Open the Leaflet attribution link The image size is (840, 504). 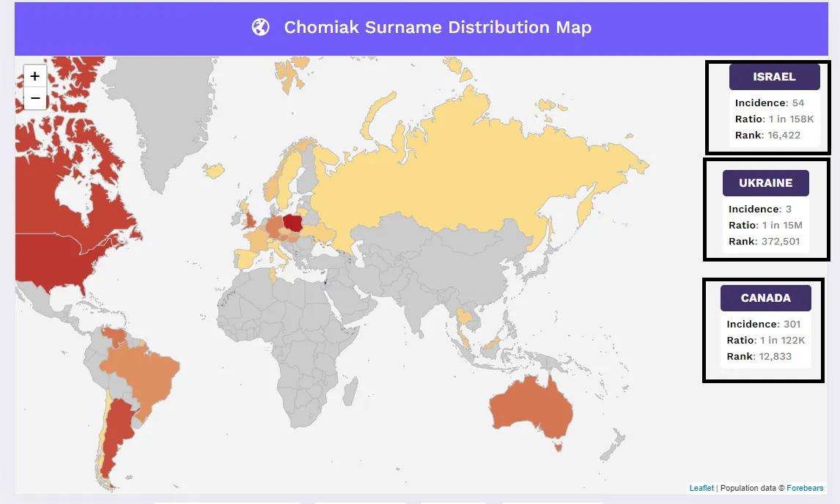pos(701,488)
